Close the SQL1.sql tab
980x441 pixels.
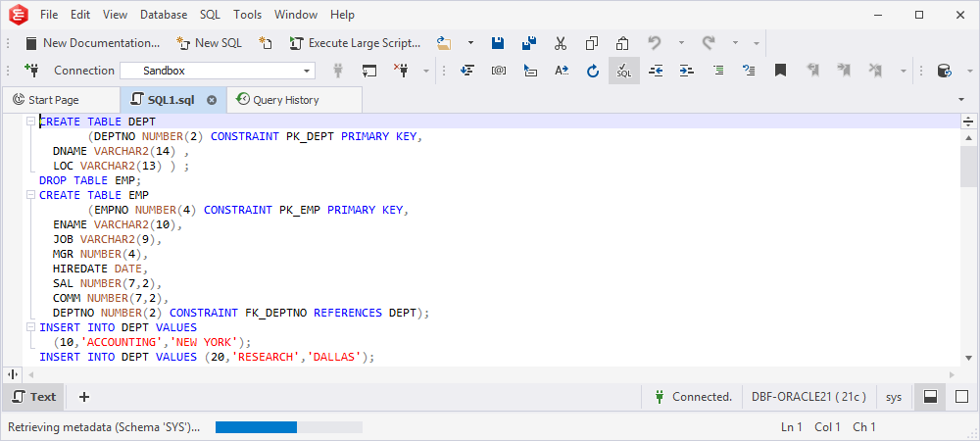click(212, 100)
